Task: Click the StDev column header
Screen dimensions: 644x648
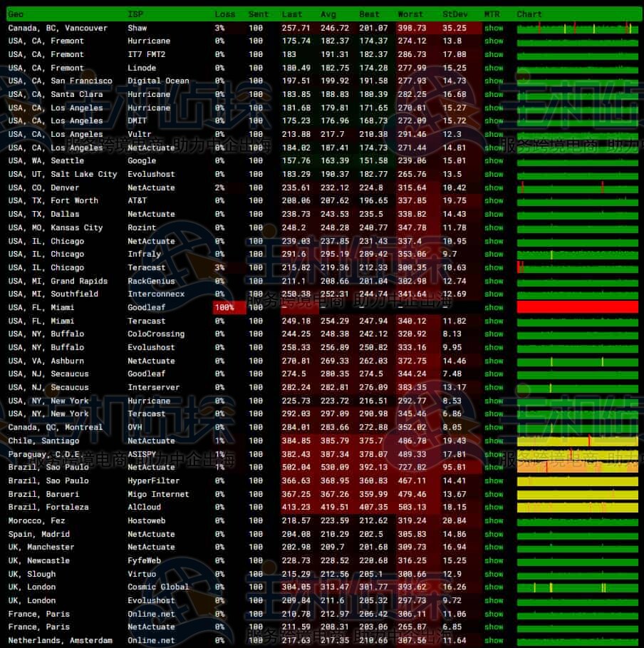Action: pyautogui.click(x=455, y=14)
